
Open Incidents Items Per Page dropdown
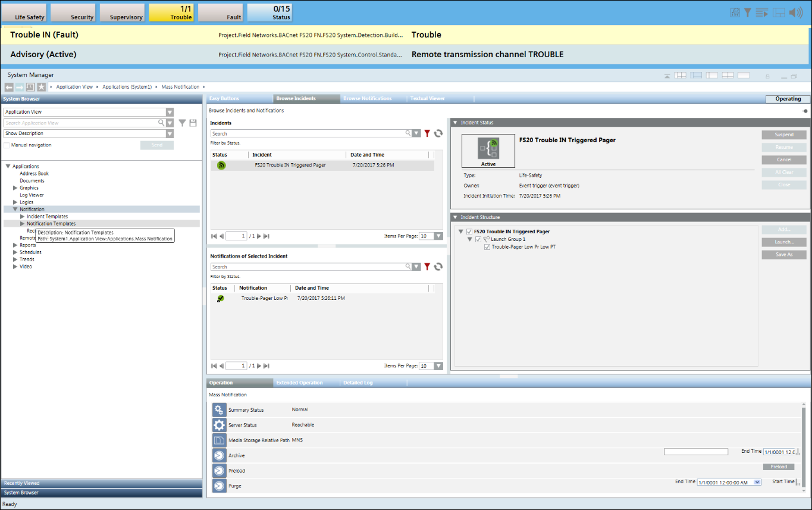(438, 236)
